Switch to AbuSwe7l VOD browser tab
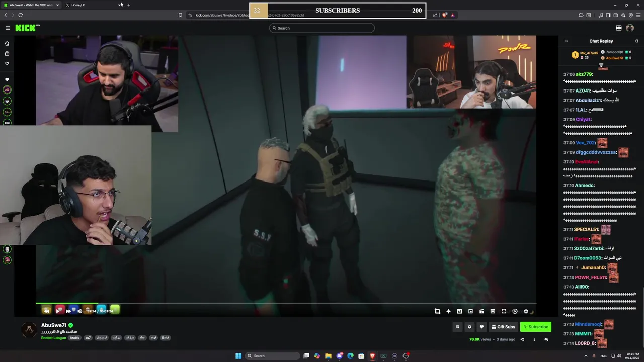644x362 pixels. click(x=31, y=5)
